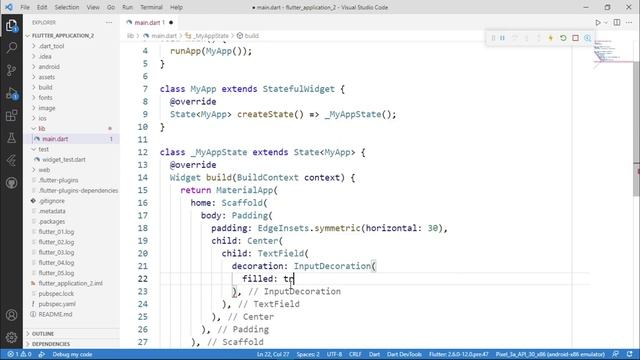Open the Accounts menu icon
Image resolution: width=640 pixels, height=360 pixels.
[x=11, y=315]
